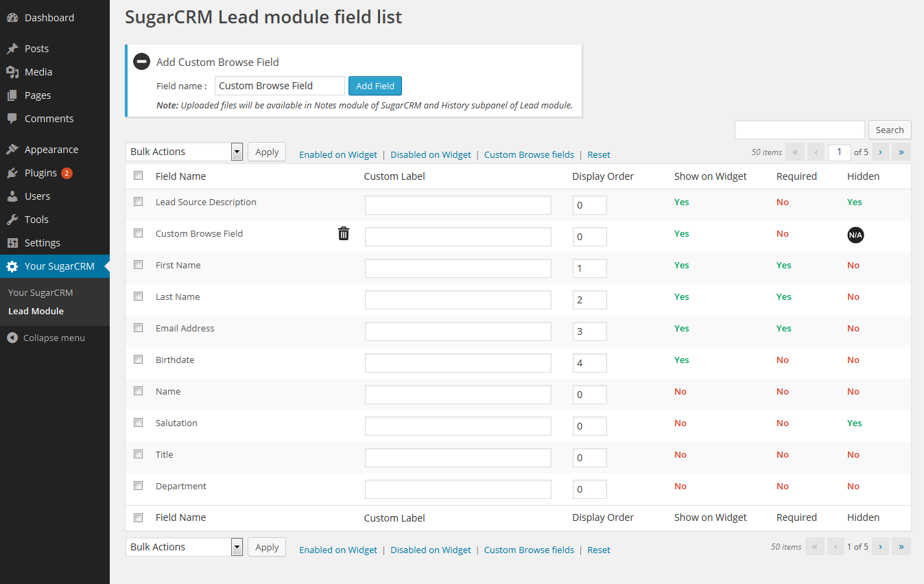Click the Collapse menu arrow icon
924x584 pixels.
coord(12,338)
